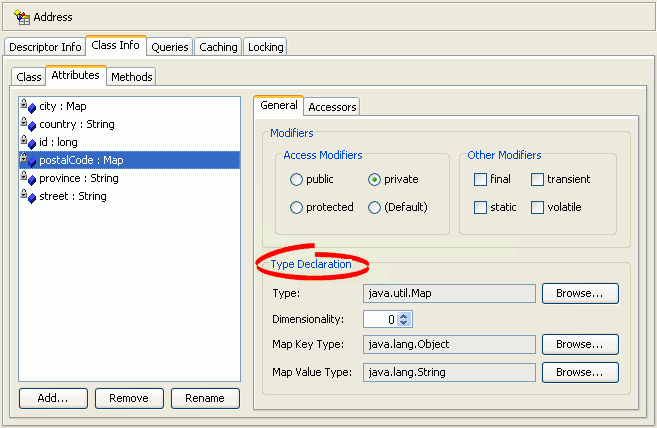The width and height of the screenshot is (657, 428).
Task: Switch to the Class sub-tab
Action: point(28,77)
